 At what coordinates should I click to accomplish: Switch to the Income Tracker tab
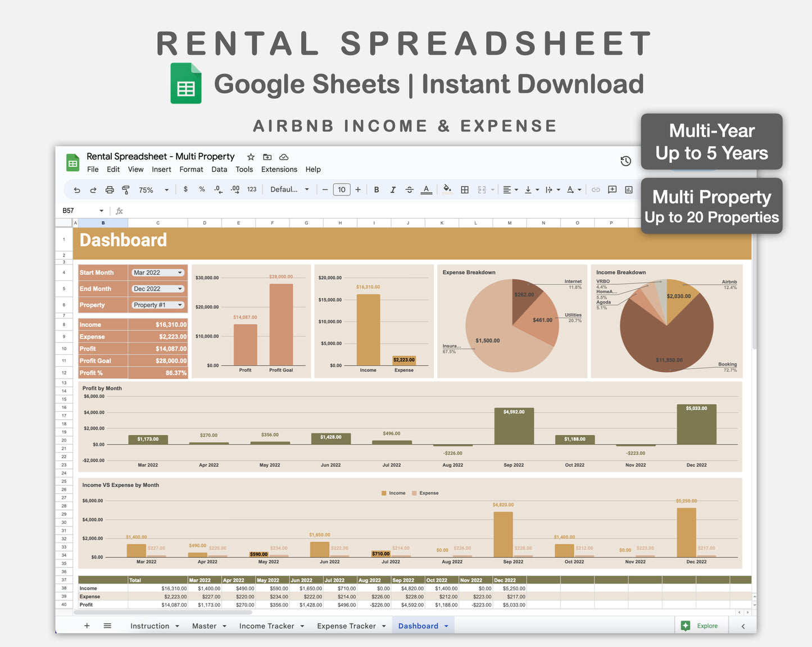[x=267, y=626]
